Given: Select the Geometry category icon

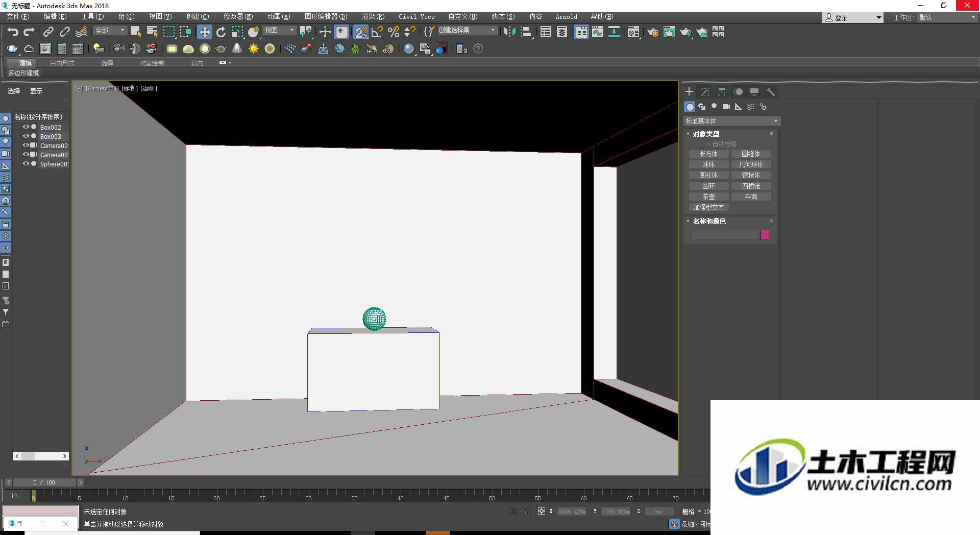Looking at the screenshot, I should pos(690,107).
